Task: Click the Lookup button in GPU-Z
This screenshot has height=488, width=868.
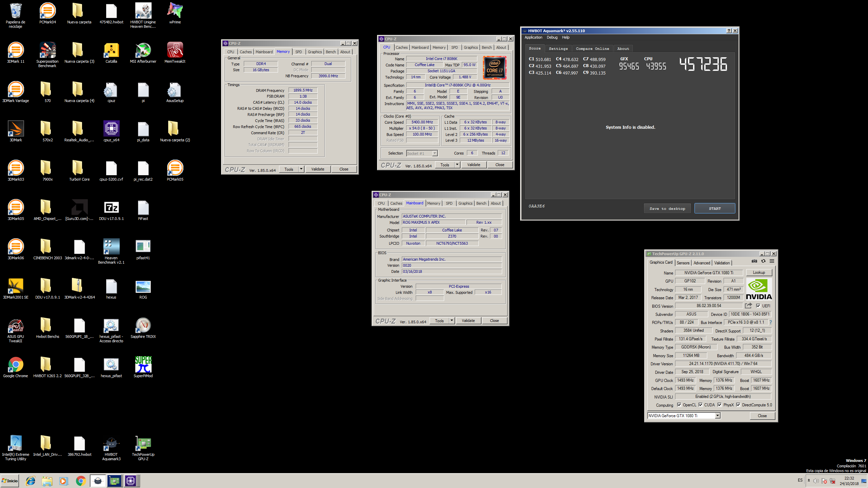Action: [759, 272]
